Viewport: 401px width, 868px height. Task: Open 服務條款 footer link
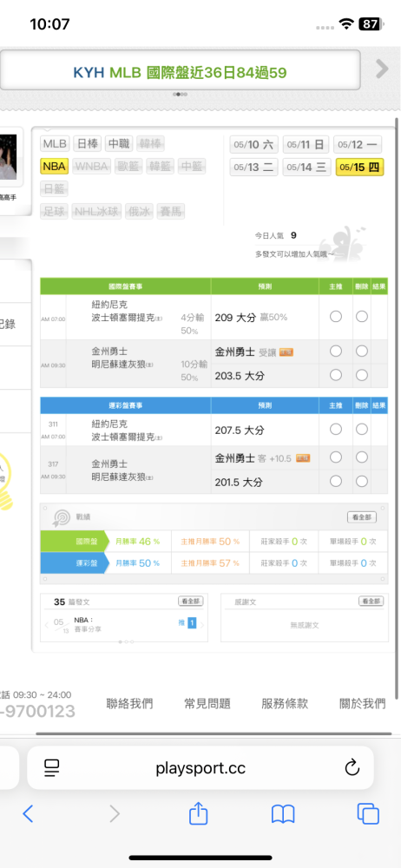(285, 704)
